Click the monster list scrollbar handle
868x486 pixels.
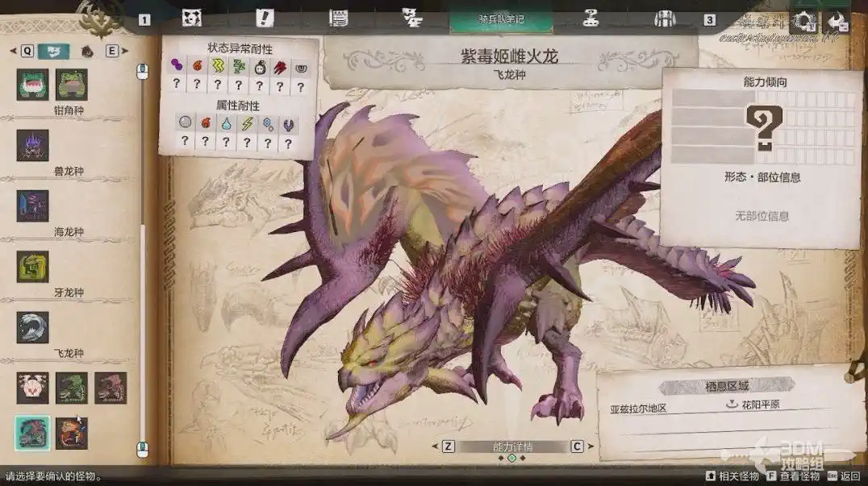point(144,258)
